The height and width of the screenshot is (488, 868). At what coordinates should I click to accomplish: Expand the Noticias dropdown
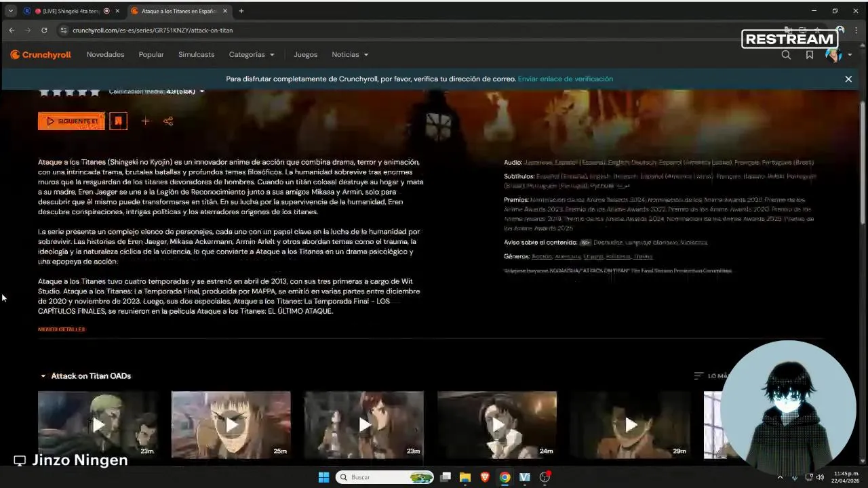[350, 55]
